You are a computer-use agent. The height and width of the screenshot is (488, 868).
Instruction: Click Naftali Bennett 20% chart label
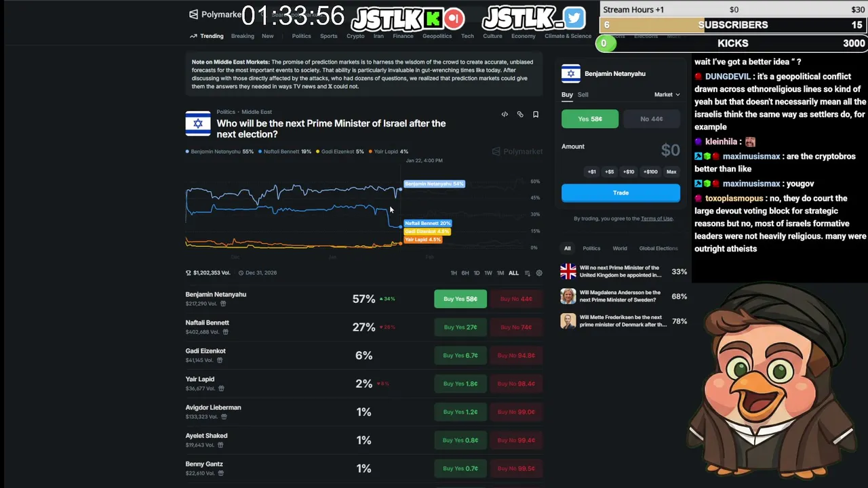[x=427, y=223]
